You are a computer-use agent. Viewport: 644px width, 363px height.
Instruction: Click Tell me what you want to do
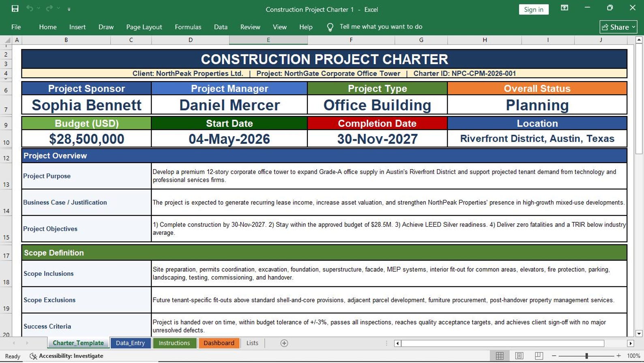[x=381, y=27]
